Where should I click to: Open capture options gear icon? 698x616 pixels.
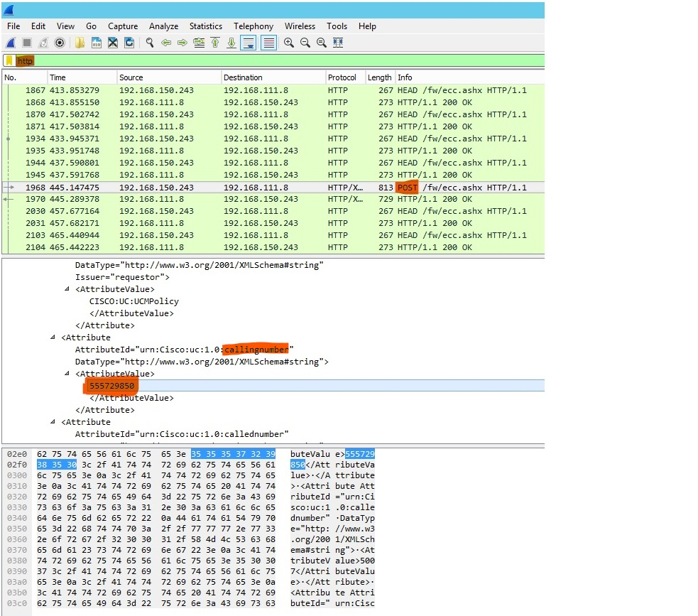tap(60, 43)
